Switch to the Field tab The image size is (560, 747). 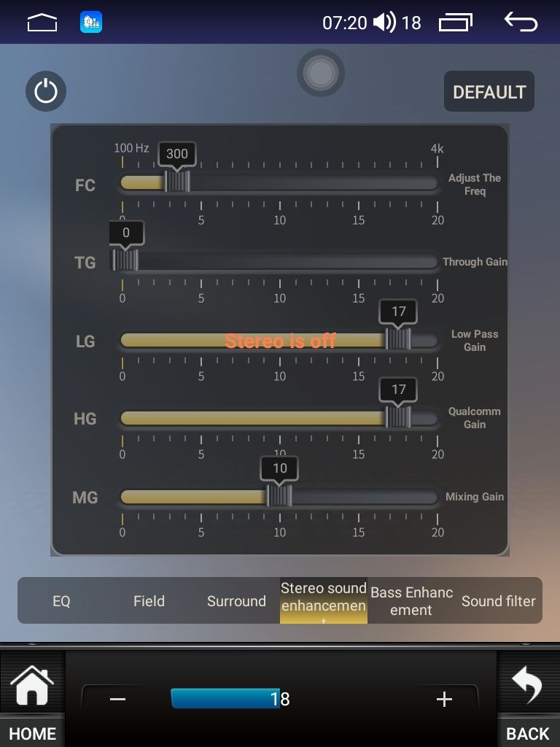(x=149, y=601)
